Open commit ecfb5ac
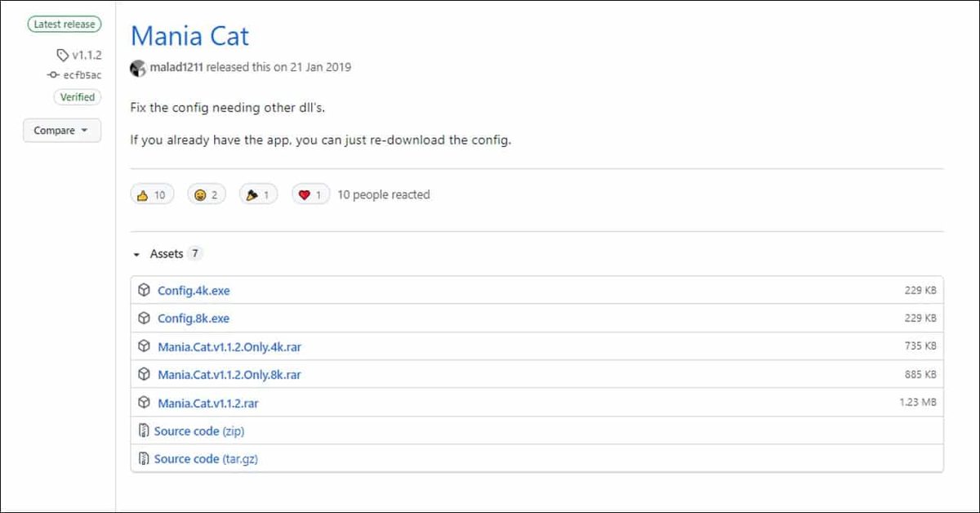 82,75
